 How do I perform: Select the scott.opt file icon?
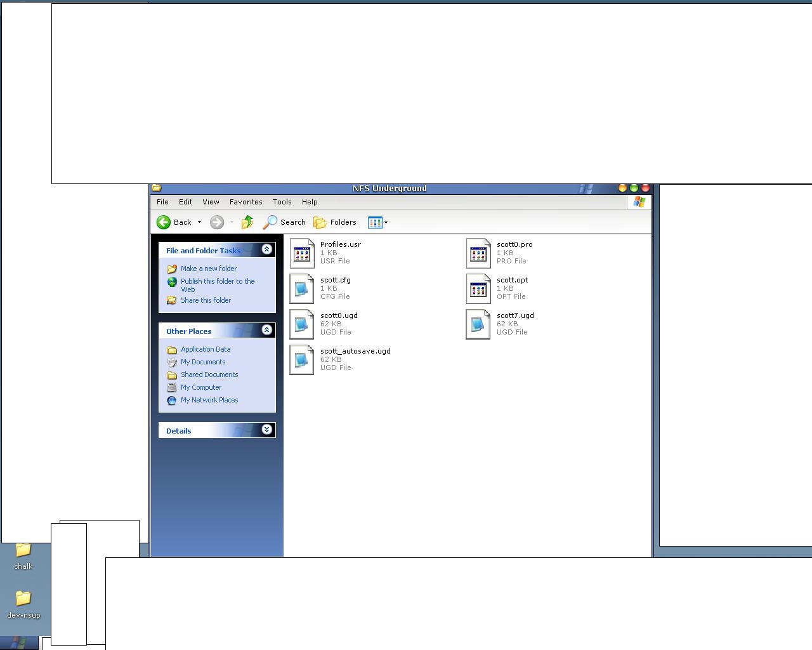[478, 289]
